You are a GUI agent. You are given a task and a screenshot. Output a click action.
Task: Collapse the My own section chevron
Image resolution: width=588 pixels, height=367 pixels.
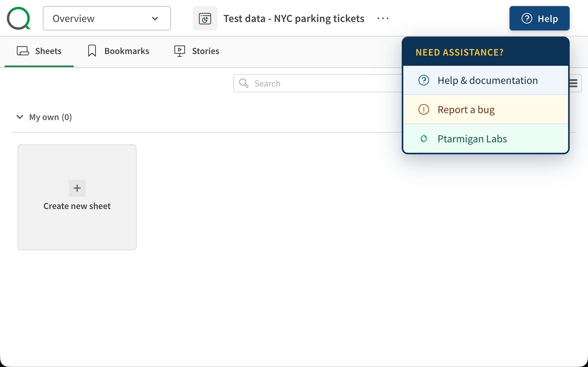point(20,117)
